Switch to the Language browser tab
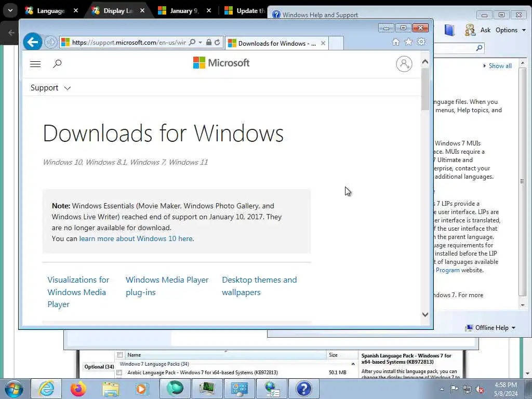This screenshot has height=399, width=532. pos(51,11)
